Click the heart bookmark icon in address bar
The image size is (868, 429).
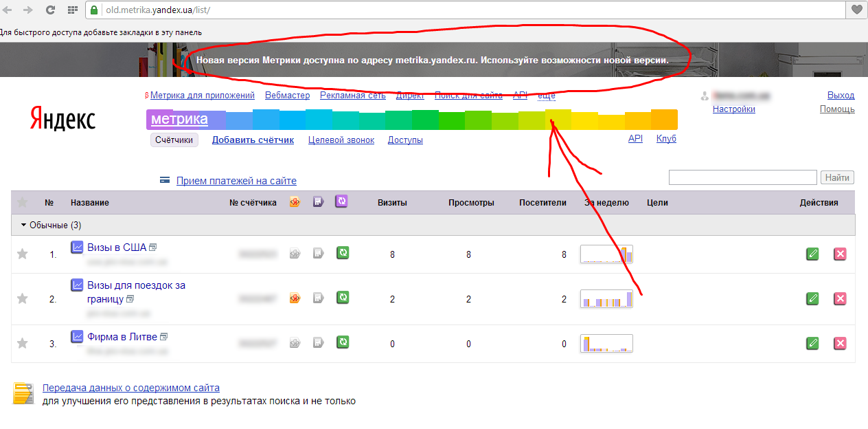[856, 10]
